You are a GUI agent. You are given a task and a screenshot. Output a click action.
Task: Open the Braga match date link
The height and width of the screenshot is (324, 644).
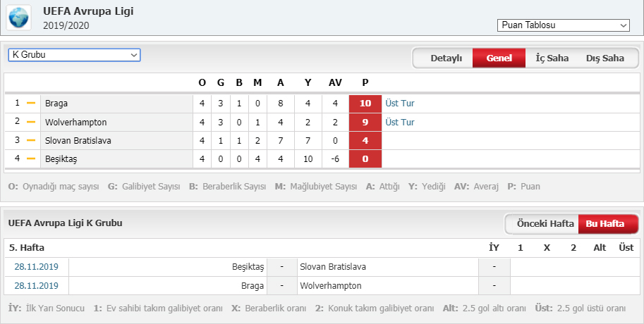[36, 285]
